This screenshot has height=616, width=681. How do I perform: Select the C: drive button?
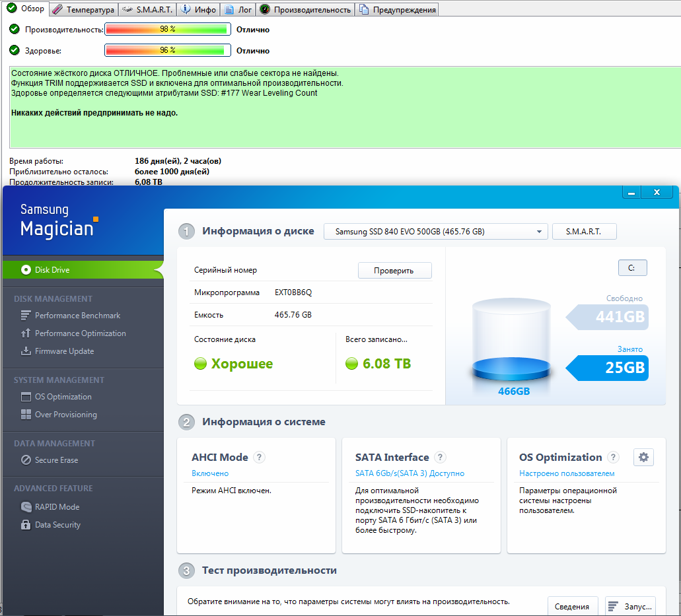[x=632, y=268]
